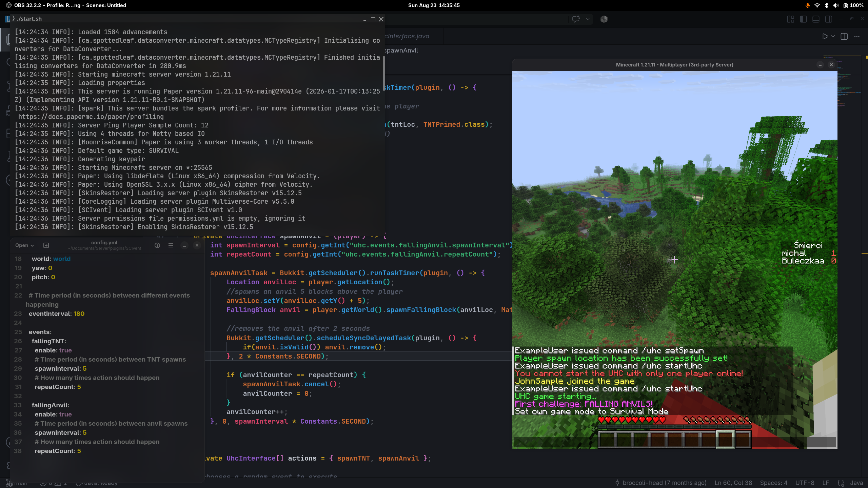Image resolution: width=868 pixels, height=488 pixels.
Task: Close the config.yml text editor window
Action: pyautogui.click(x=197, y=245)
